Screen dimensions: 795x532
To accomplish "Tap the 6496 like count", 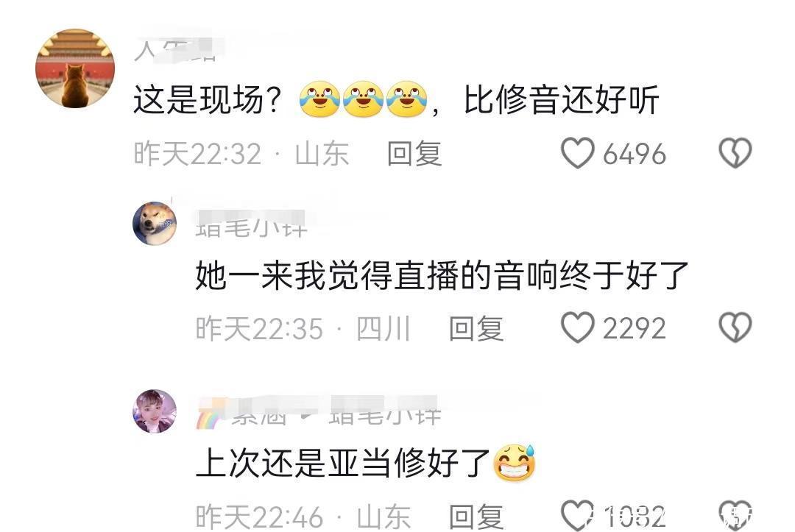I will [635, 154].
